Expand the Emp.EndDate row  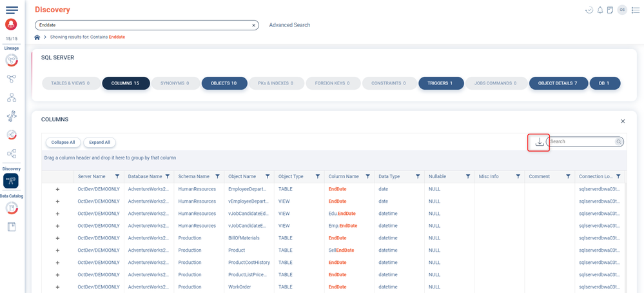pos(57,226)
